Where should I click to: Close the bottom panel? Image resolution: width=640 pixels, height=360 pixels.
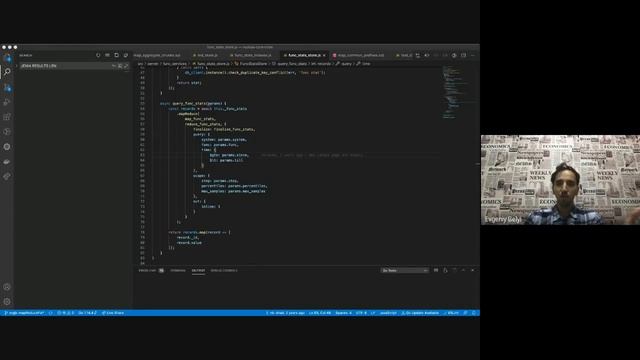pos(473,270)
